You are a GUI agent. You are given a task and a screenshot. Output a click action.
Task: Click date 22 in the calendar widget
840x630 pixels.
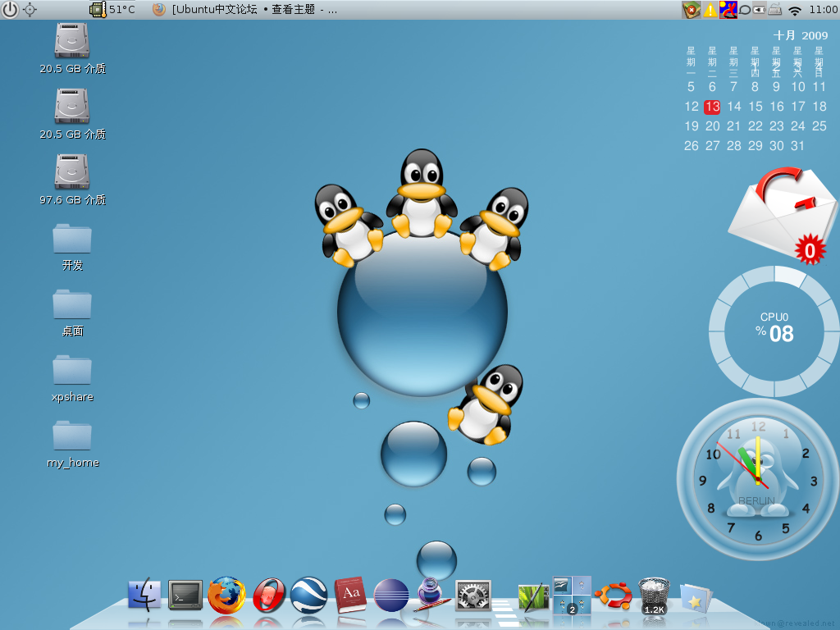[x=756, y=126]
